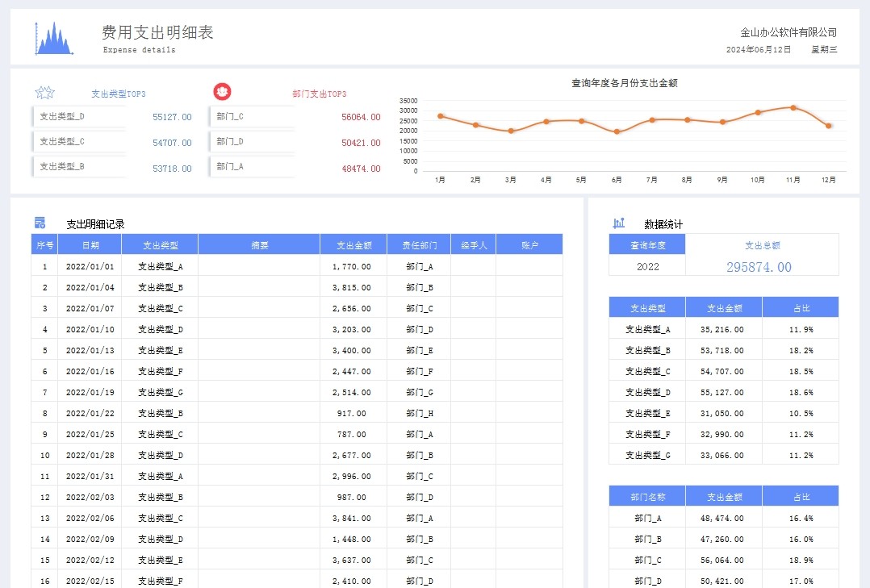
Task: Select the 支出类型_D top row
Action: tap(79, 116)
